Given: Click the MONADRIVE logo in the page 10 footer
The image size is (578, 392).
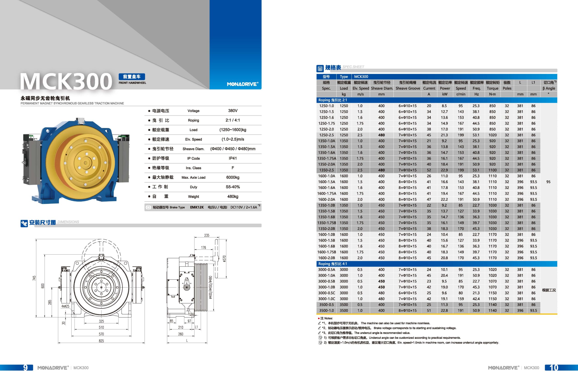Looking at the screenshot, I should tap(504, 368).
